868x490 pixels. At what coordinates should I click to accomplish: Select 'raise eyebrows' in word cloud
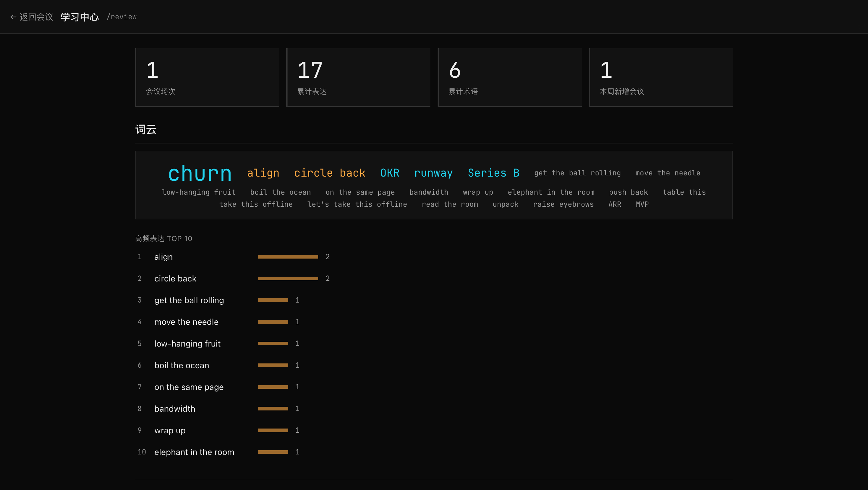click(564, 204)
